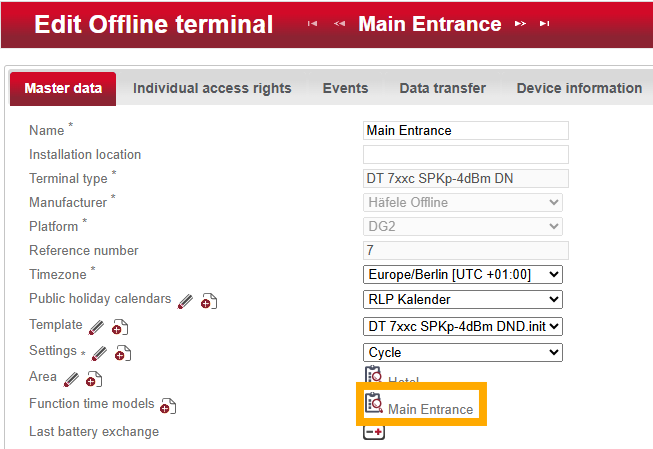Add a new public holiday calendar

click(208, 301)
